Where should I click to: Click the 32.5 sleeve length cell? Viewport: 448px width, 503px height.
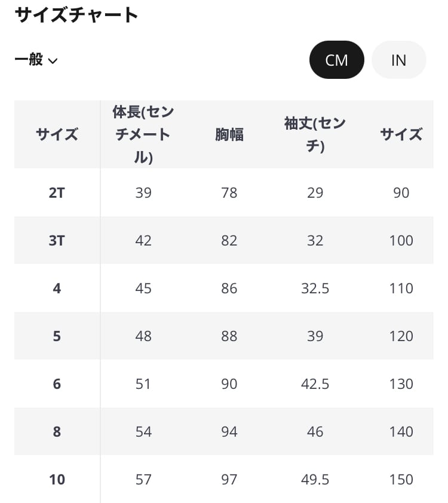315,289
